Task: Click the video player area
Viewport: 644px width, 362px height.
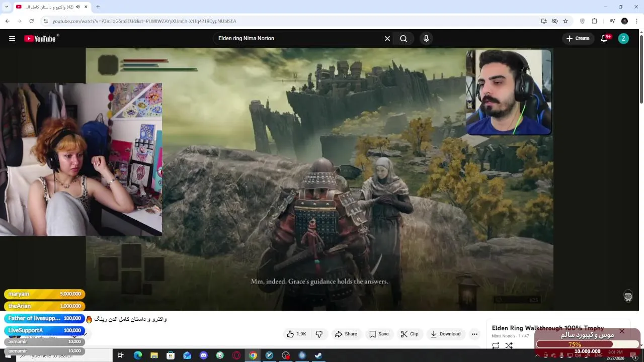Action: coord(319,179)
